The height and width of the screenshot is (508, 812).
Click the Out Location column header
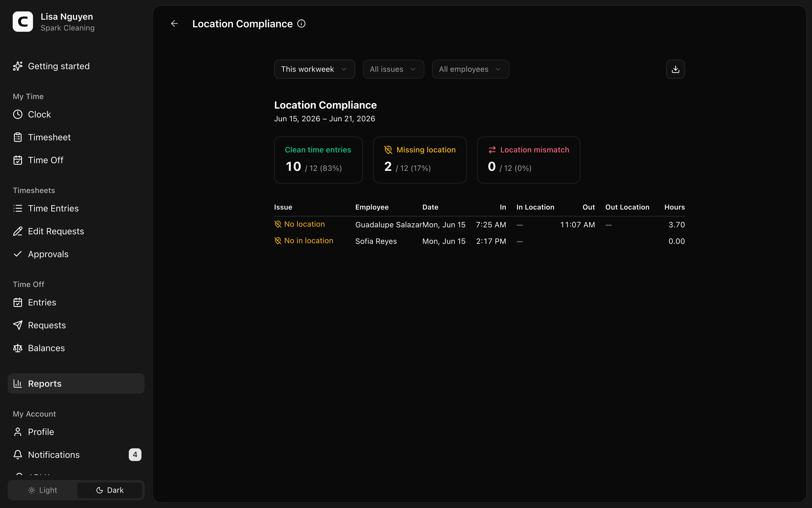627,207
